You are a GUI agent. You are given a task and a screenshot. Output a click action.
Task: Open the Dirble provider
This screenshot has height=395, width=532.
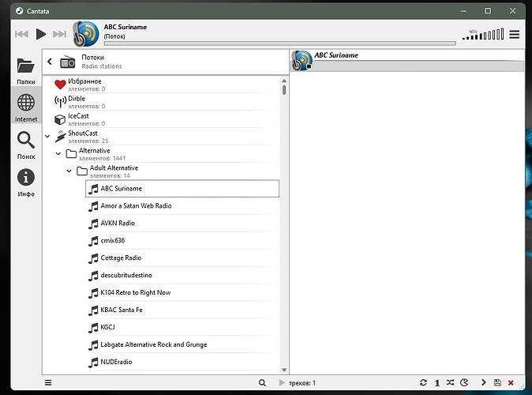[167, 102]
